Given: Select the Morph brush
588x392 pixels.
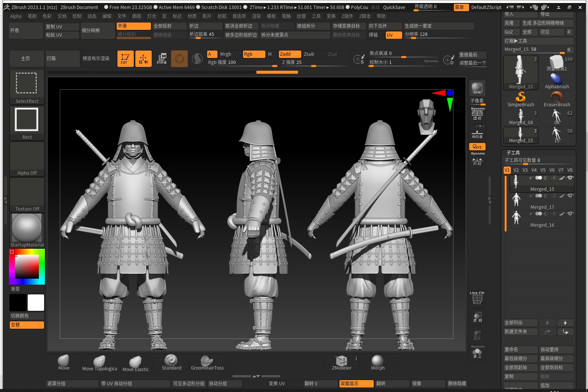Looking at the screenshot, I should (378, 363).
